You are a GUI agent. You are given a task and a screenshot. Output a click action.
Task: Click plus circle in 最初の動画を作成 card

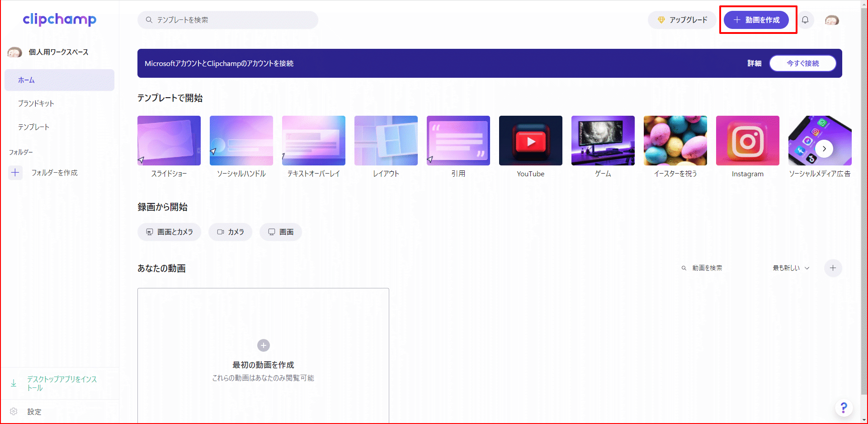pos(264,345)
